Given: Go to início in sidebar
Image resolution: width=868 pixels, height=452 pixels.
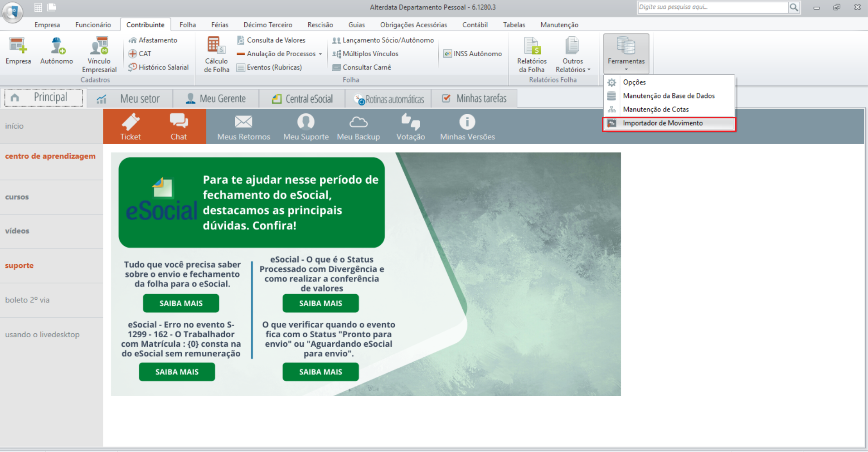Looking at the screenshot, I should [15, 126].
